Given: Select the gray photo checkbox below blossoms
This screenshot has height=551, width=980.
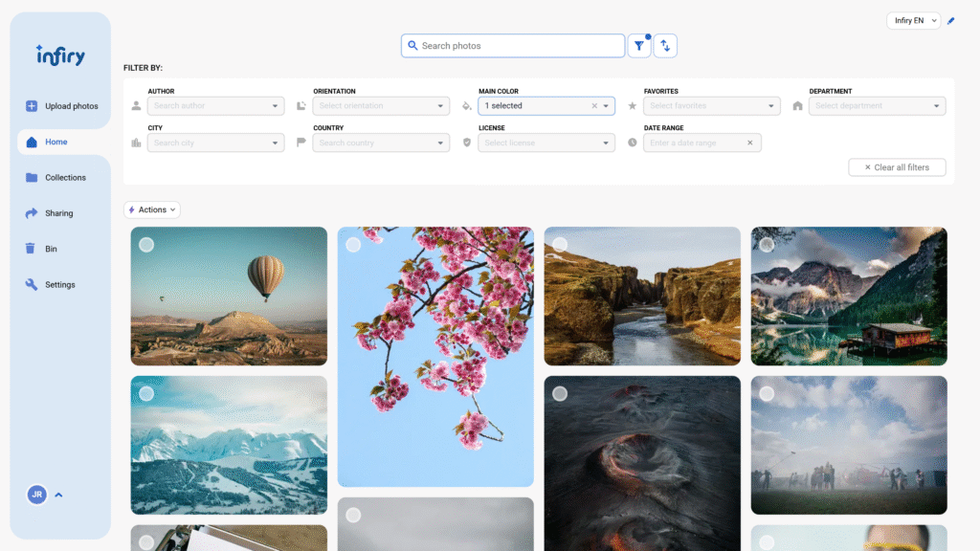Looking at the screenshot, I should [353, 516].
